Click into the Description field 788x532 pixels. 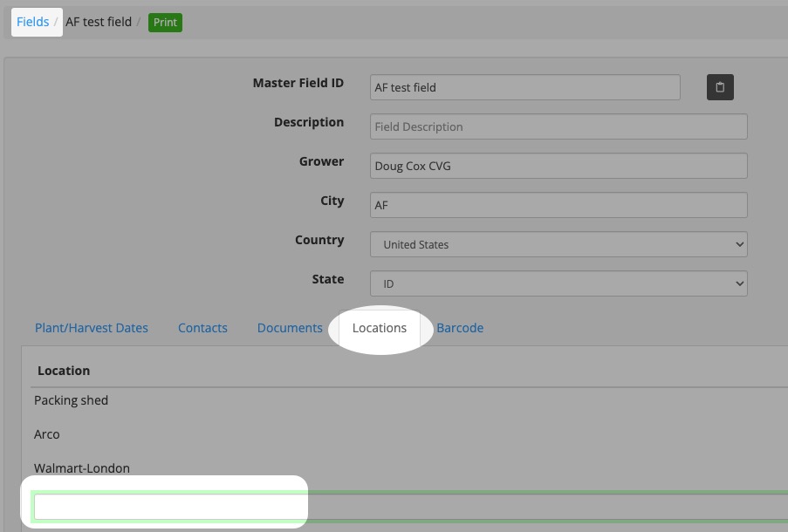point(558,126)
